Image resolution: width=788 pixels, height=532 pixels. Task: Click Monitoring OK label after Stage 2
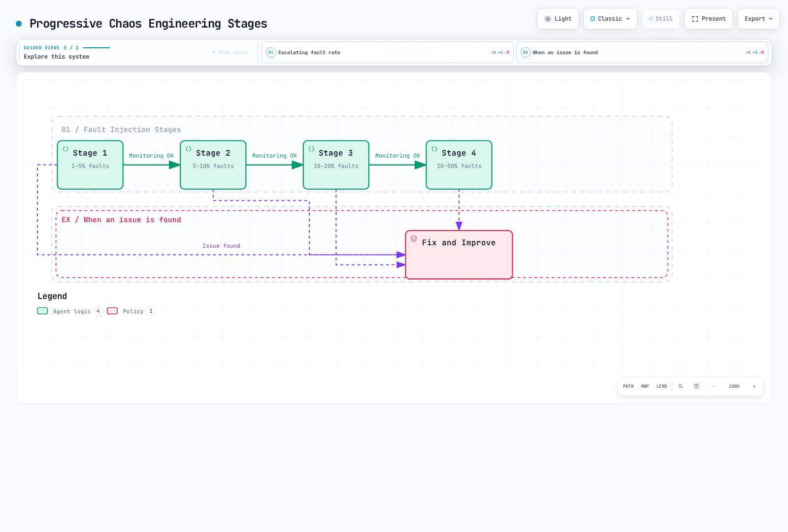tap(274, 156)
